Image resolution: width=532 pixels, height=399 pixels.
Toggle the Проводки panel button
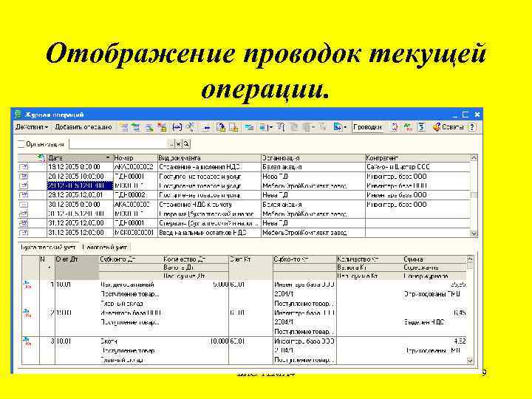(x=368, y=127)
